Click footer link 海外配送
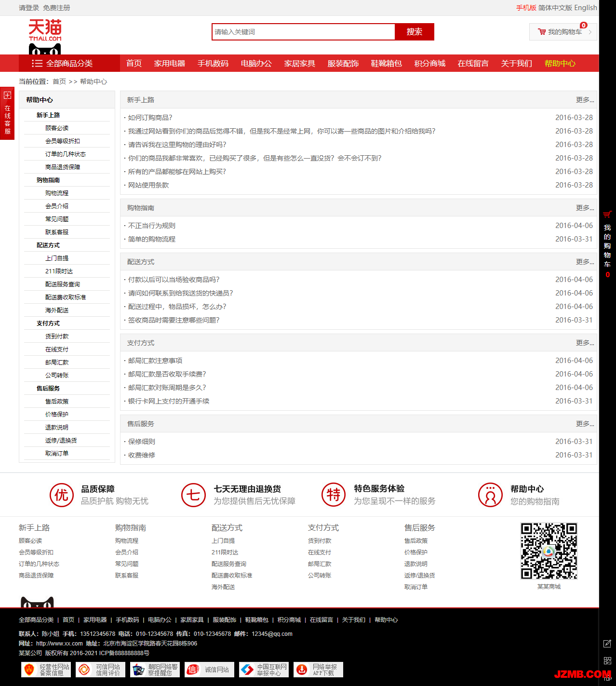Image resolution: width=616 pixels, height=686 pixels. pos(223,587)
